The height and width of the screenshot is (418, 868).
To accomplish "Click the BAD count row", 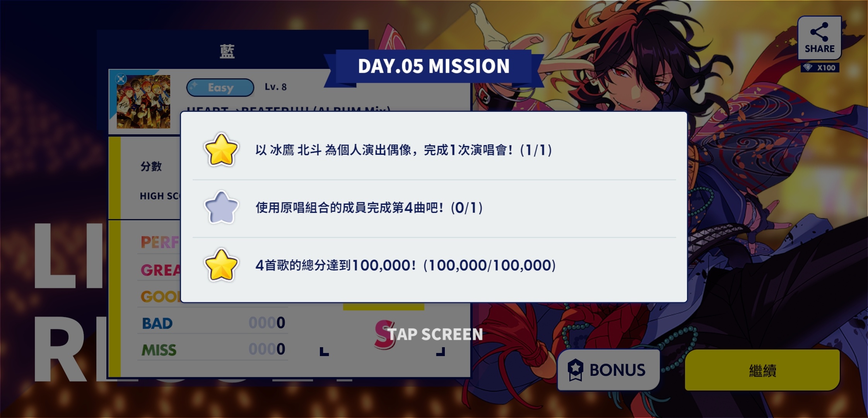I will 213,323.
